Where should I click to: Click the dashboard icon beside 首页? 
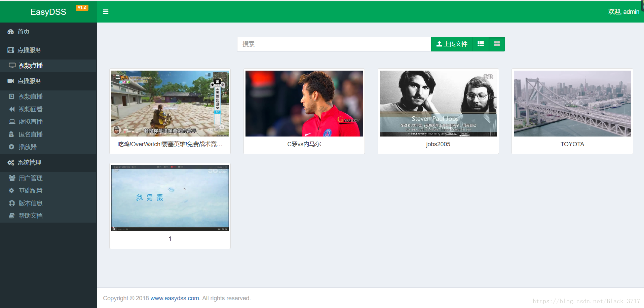pyautogui.click(x=11, y=32)
